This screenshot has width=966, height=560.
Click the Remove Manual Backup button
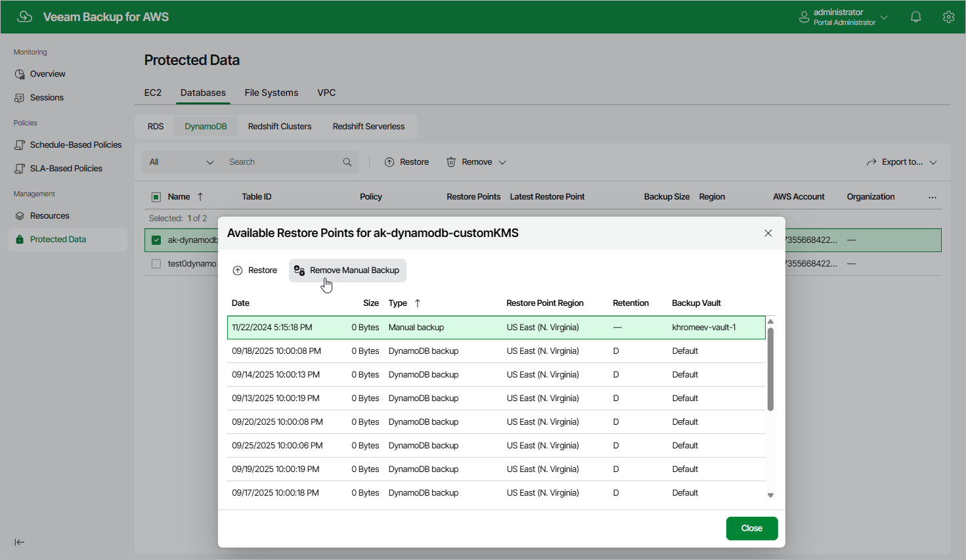point(347,270)
